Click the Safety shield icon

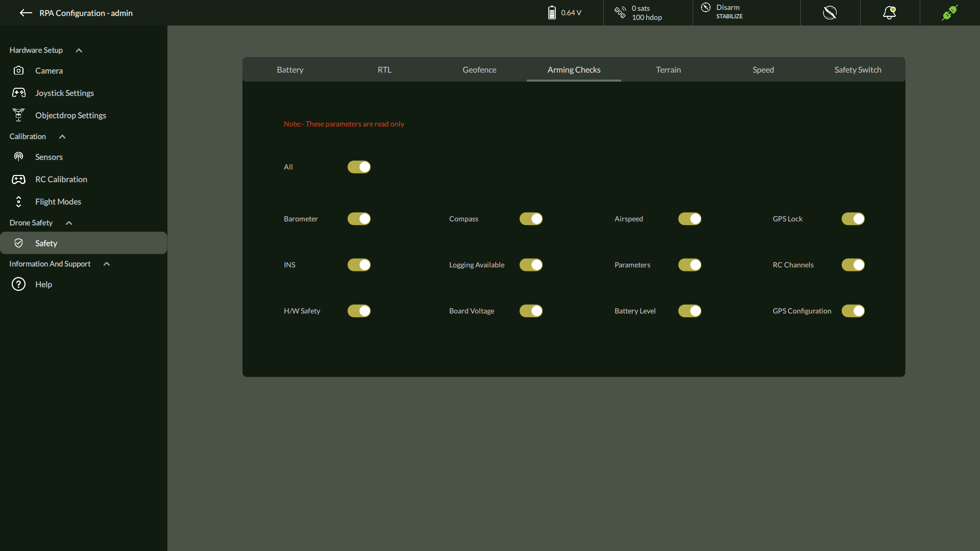(x=19, y=243)
